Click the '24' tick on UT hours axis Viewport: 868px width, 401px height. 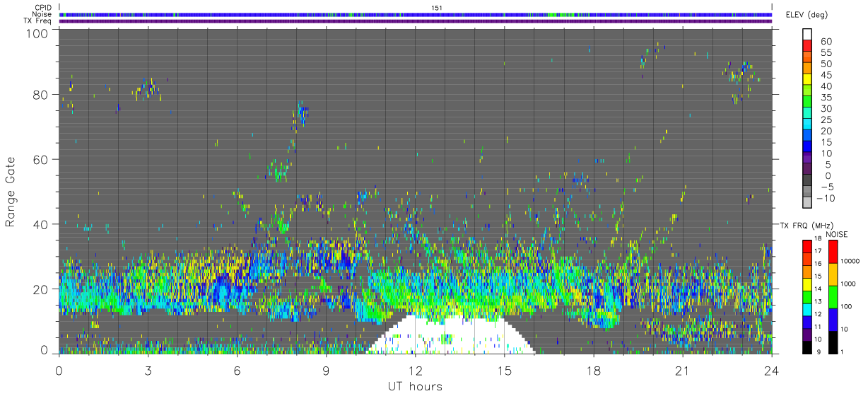coord(772,370)
